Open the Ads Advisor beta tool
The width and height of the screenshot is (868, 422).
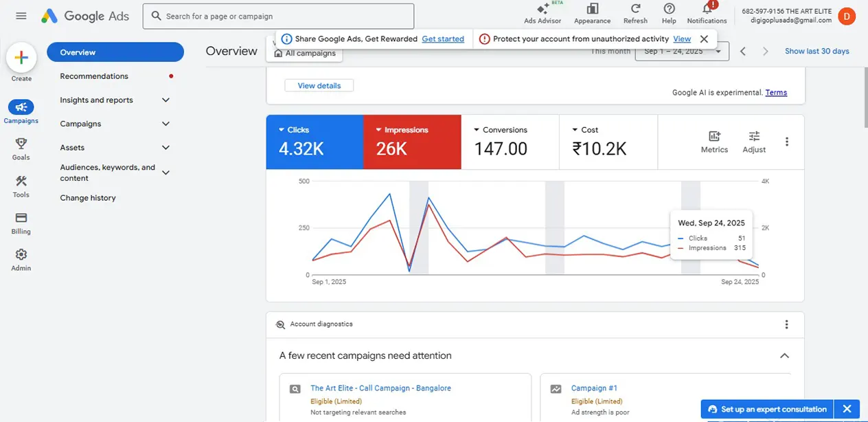pos(542,10)
